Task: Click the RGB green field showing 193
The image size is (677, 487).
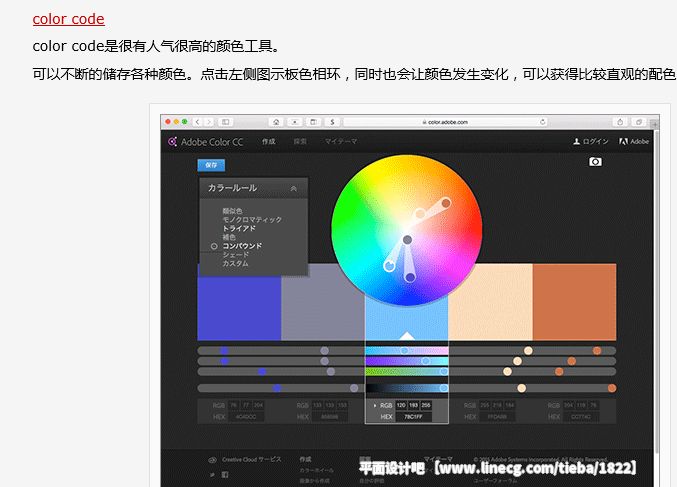Action: coord(414,405)
